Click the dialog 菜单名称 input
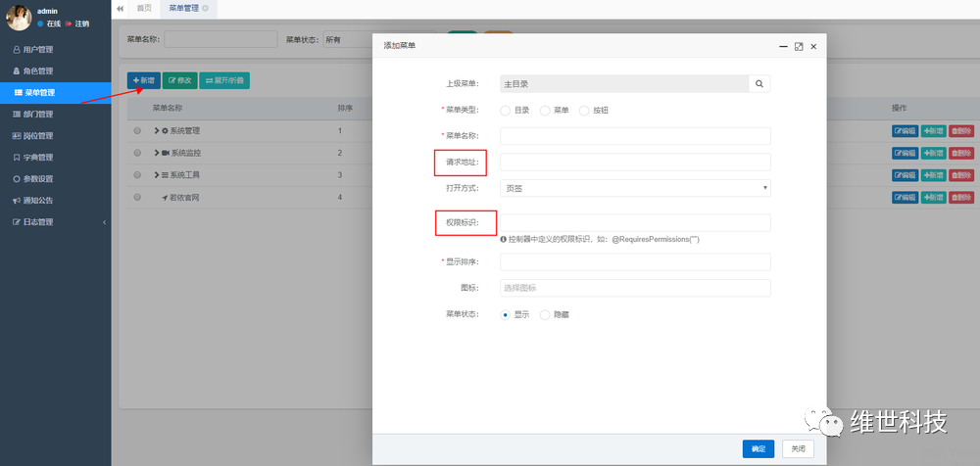Screen dimensions: 980x466 click(635, 135)
